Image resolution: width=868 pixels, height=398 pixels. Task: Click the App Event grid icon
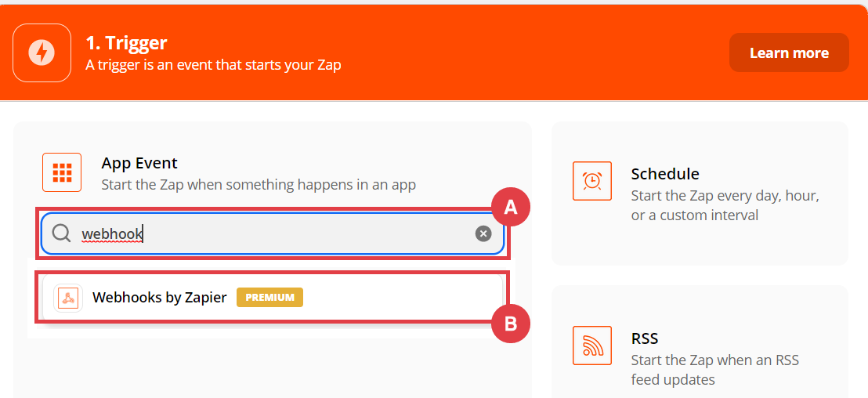pos(62,172)
